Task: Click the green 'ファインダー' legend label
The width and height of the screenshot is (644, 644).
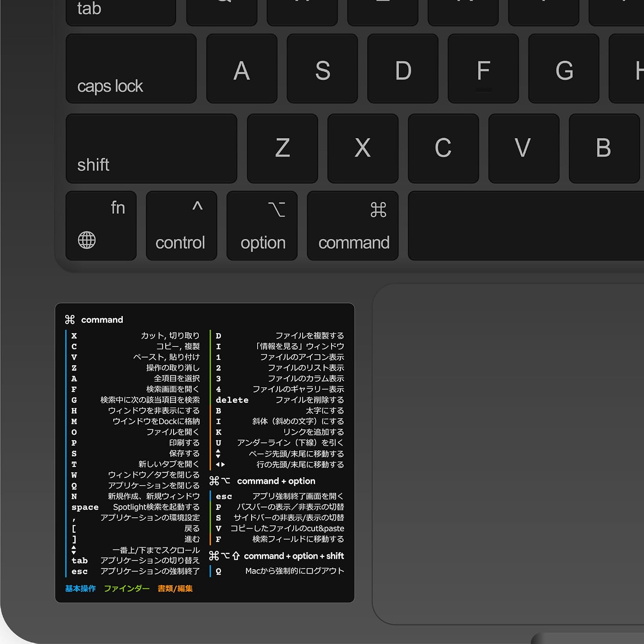Action: [x=127, y=589]
